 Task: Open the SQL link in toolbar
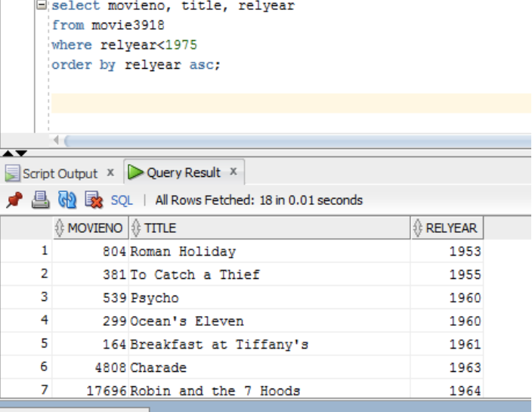(x=122, y=200)
